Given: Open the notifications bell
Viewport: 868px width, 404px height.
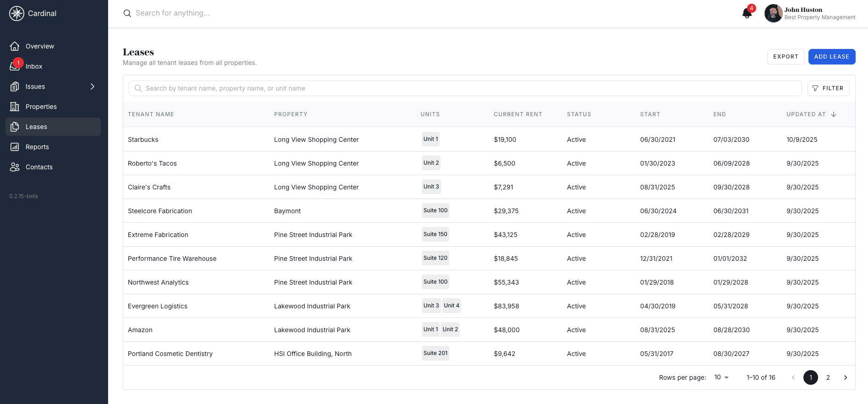Looking at the screenshot, I should tap(747, 13).
